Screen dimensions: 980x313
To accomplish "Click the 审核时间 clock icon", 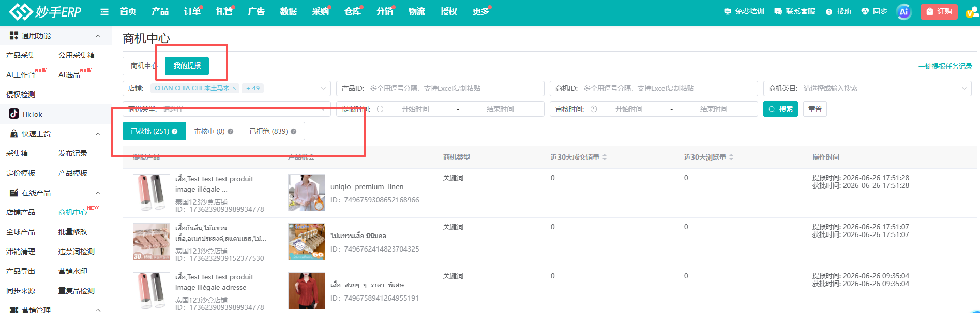I will click(594, 109).
